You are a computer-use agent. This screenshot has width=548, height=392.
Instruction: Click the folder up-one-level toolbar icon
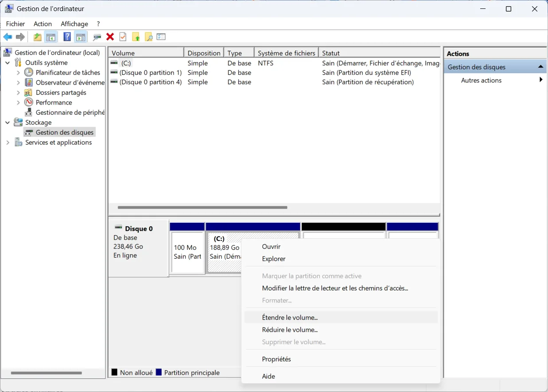(x=38, y=37)
